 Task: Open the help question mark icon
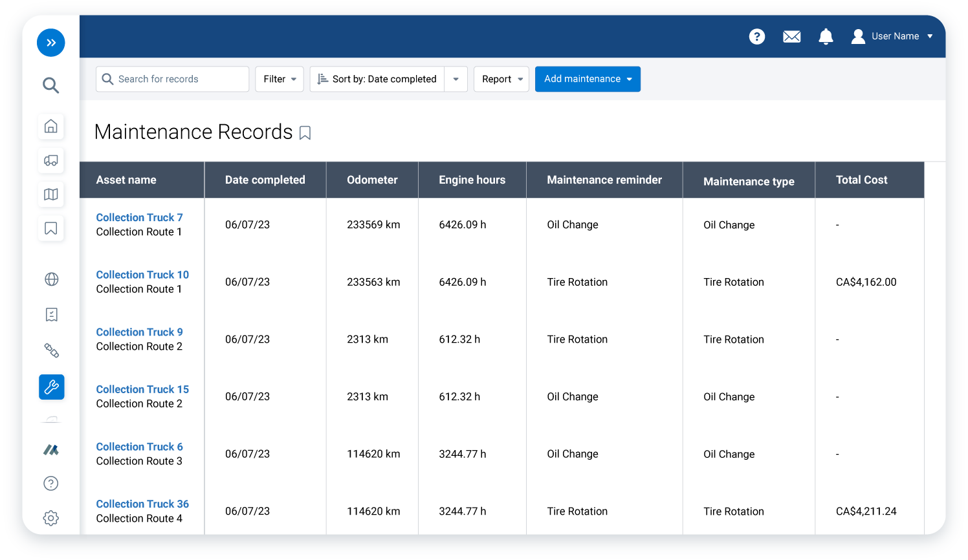click(x=757, y=36)
